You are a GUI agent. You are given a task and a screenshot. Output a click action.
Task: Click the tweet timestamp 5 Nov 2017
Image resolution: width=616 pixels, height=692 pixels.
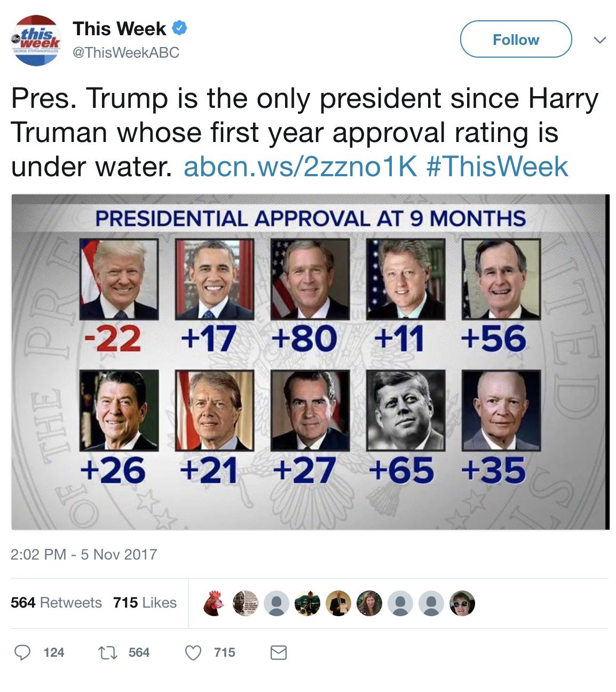pyautogui.click(x=84, y=554)
